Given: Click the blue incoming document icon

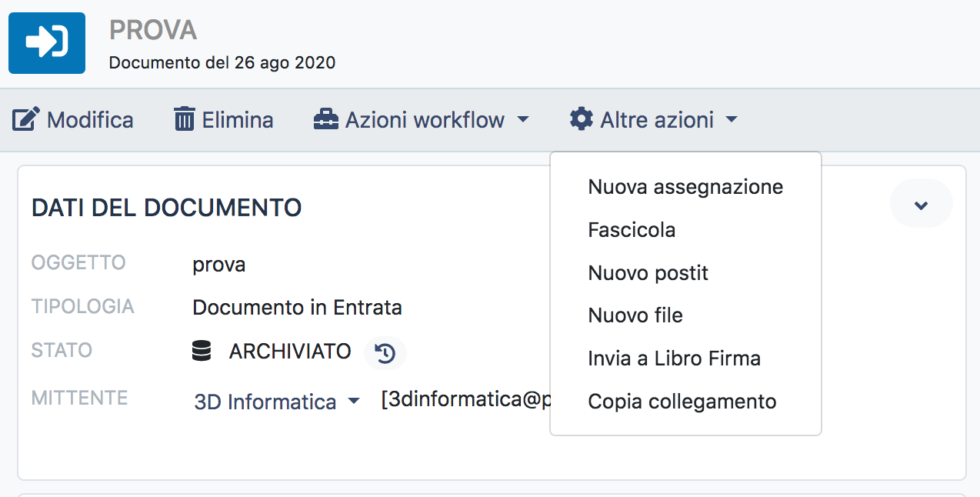Looking at the screenshot, I should [x=47, y=43].
